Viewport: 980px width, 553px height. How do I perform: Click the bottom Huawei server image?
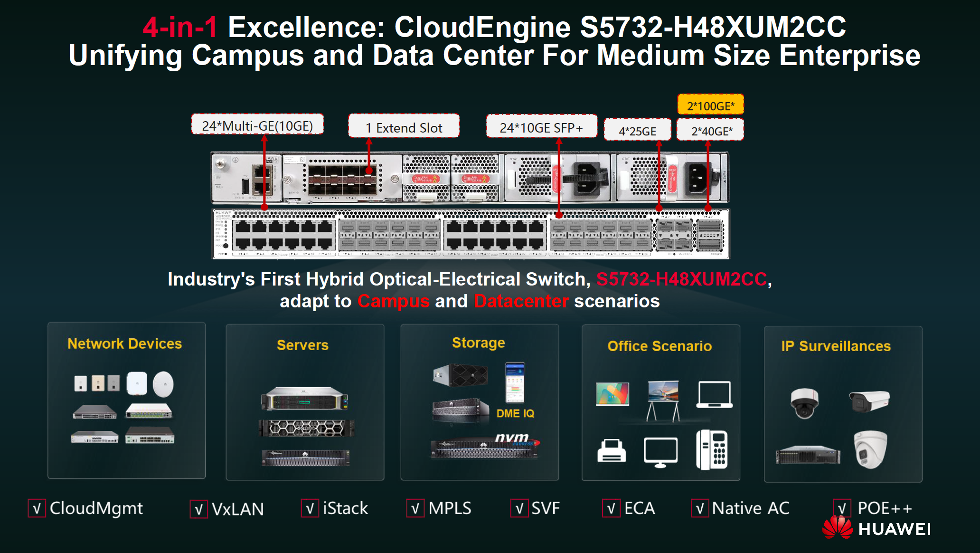coord(305,458)
